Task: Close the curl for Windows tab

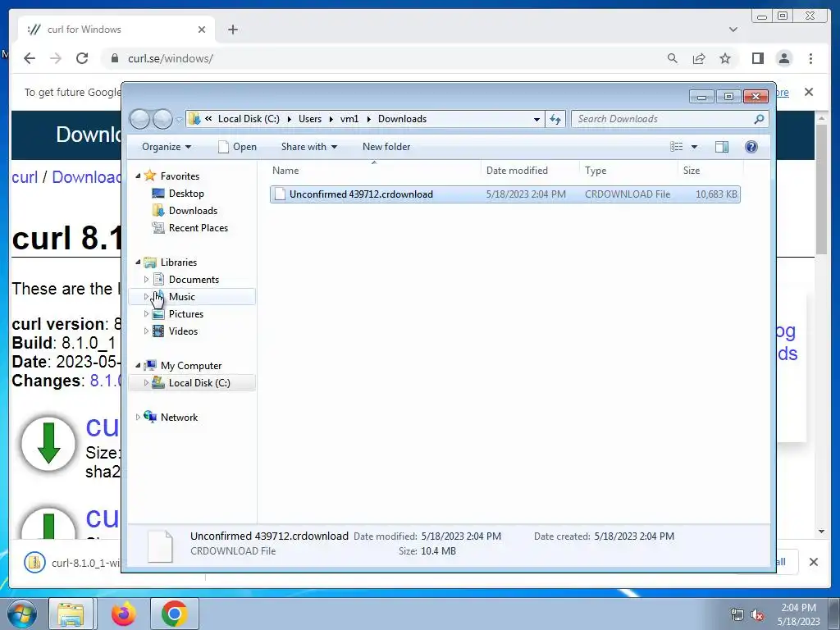Action: click(202, 30)
